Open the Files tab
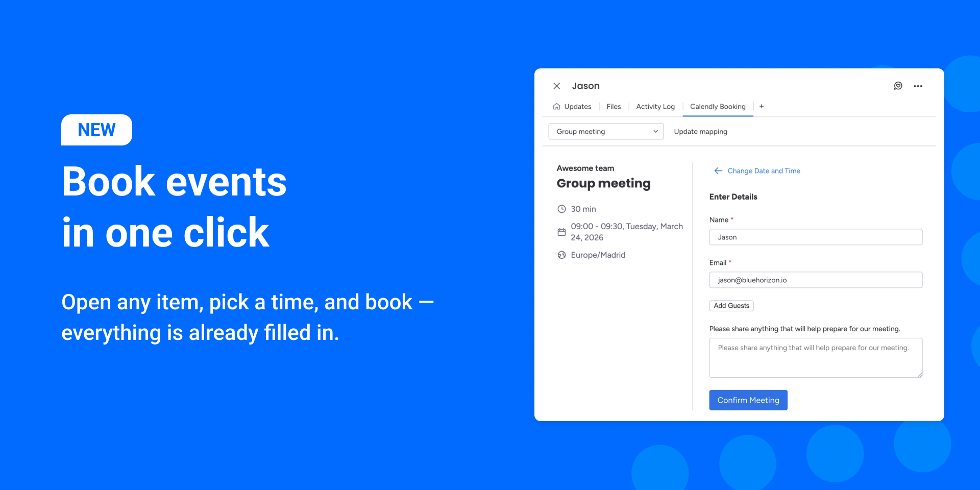Image resolution: width=980 pixels, height=490 pixels. (614, 107)
